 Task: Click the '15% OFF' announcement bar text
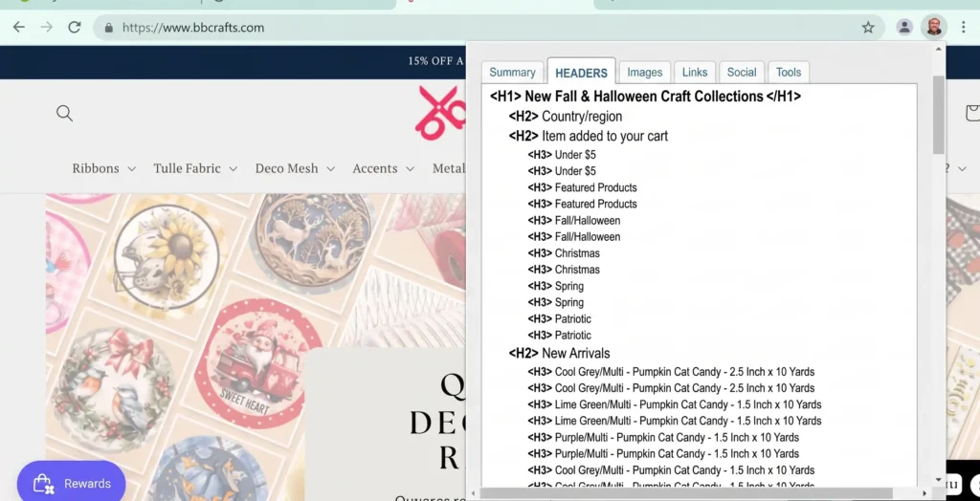[435, 61]
